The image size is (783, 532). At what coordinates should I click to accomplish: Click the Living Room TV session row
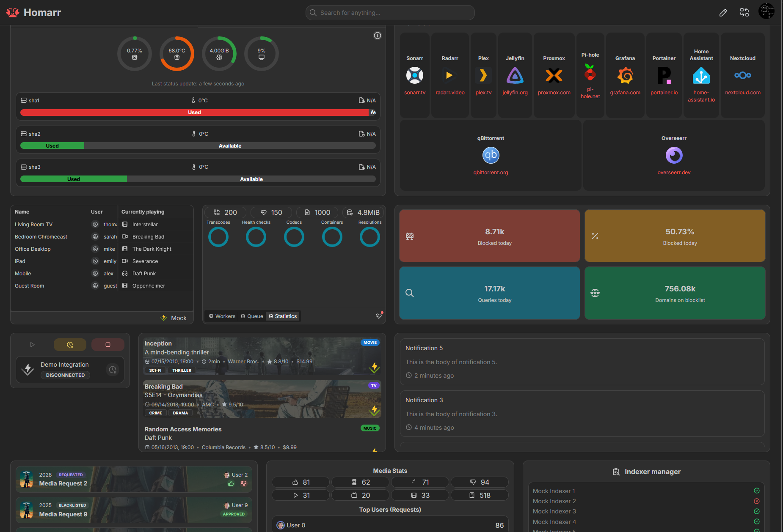coord(102,225)
